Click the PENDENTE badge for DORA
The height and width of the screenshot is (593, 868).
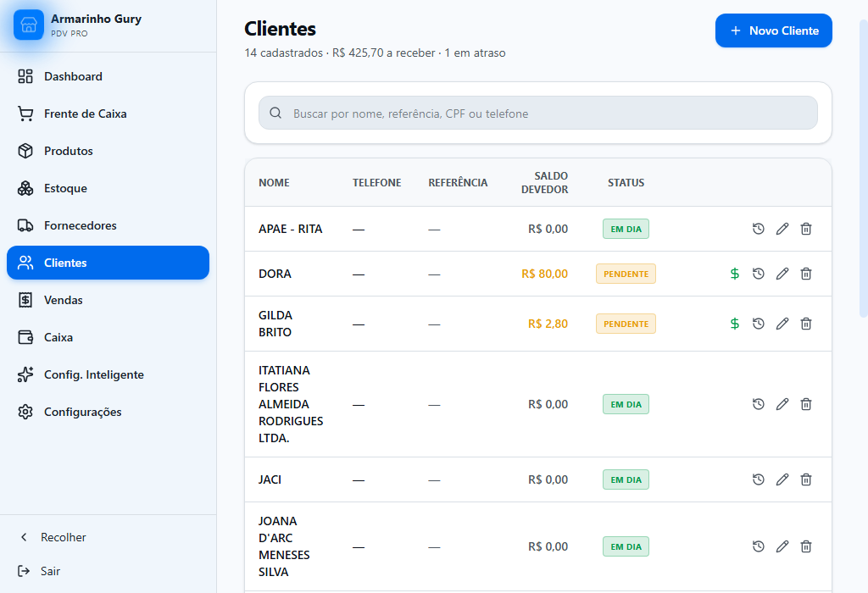click(626, 274)
